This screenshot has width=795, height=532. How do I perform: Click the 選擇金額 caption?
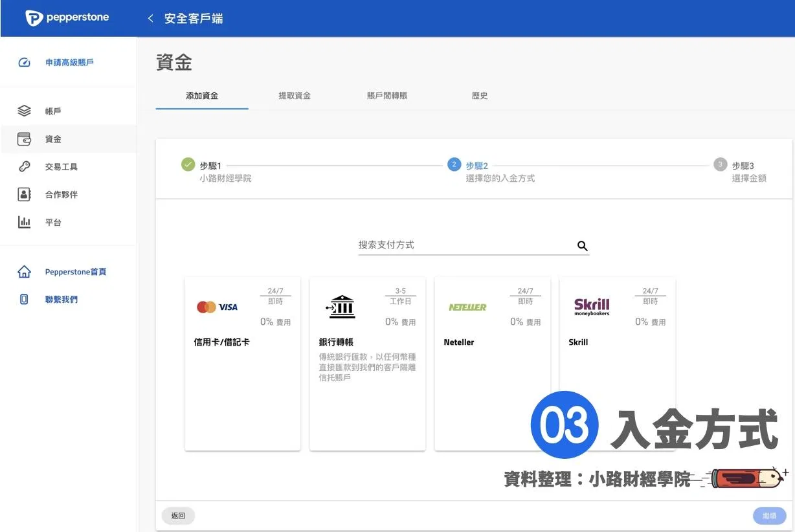click(749, 178)
